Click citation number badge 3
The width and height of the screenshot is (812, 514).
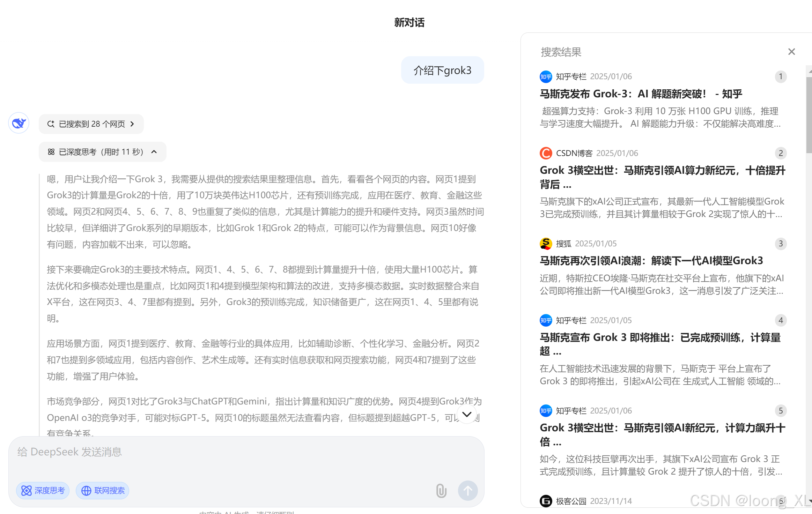pos(781,244)
